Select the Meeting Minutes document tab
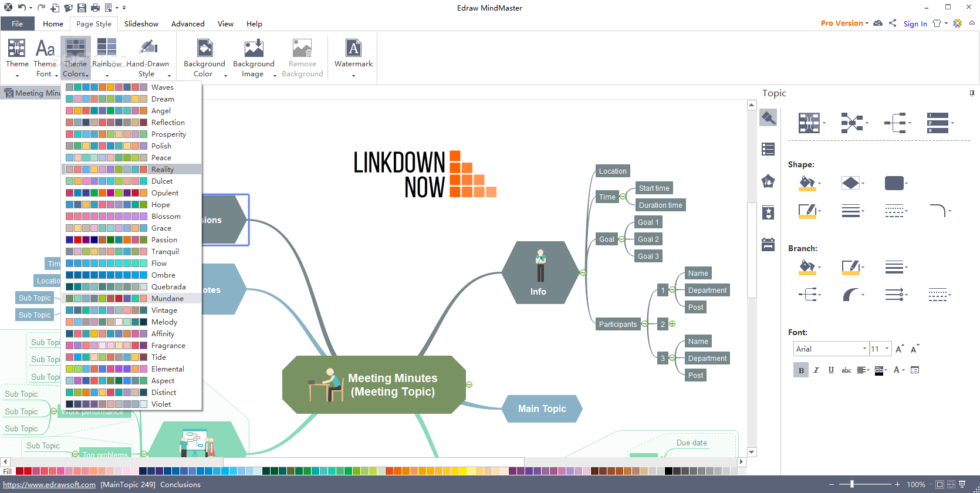This screenshot has width=980, height=493. click(32, 93)
